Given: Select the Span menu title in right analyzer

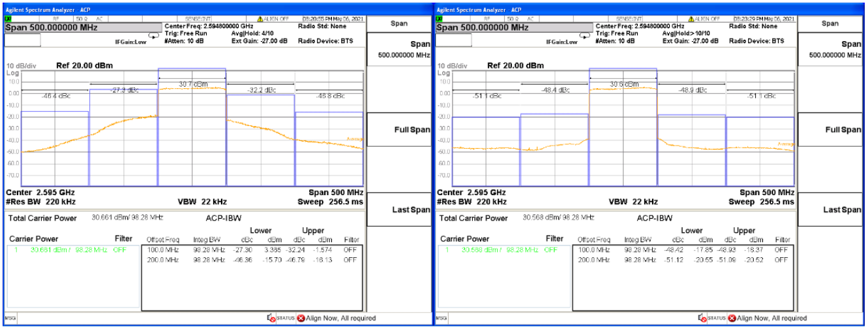Looking at the screenshot, I should click(x=830, y=23).
